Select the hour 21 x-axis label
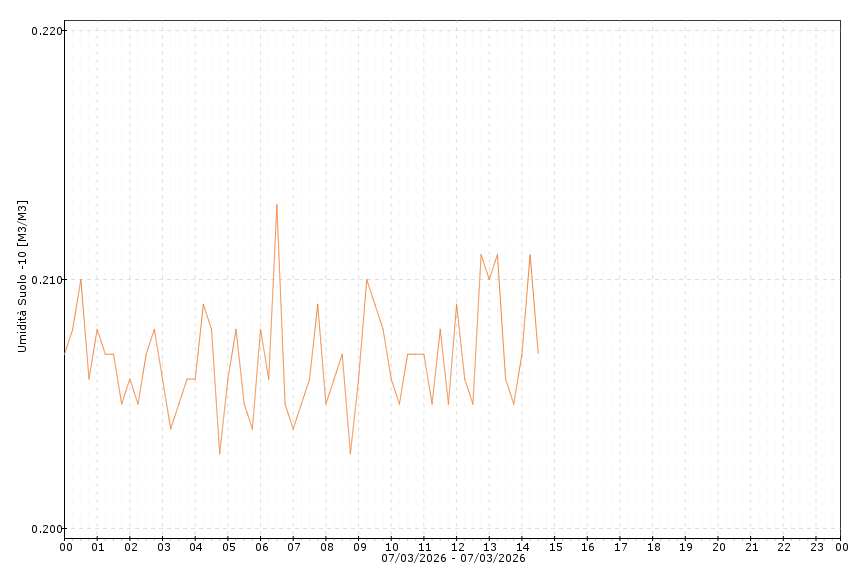The height and width of the screenshot is (573, 860). coord(751,547)
